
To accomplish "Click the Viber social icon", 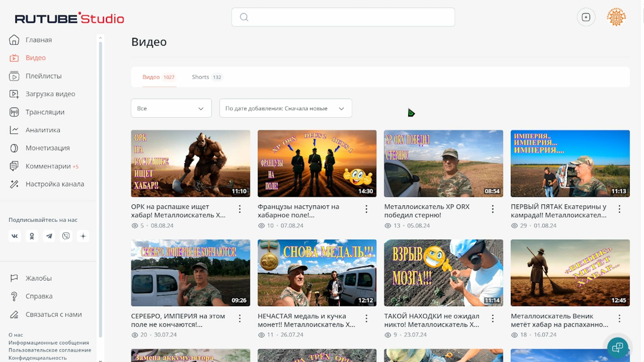I will pos(66,236).
